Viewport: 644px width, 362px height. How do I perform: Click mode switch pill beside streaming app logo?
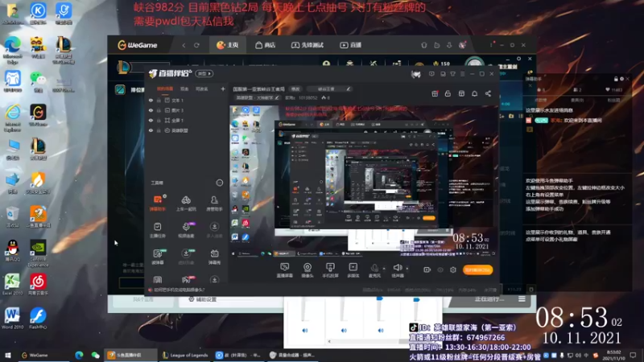pyautogui.click(x=204, y=74)
